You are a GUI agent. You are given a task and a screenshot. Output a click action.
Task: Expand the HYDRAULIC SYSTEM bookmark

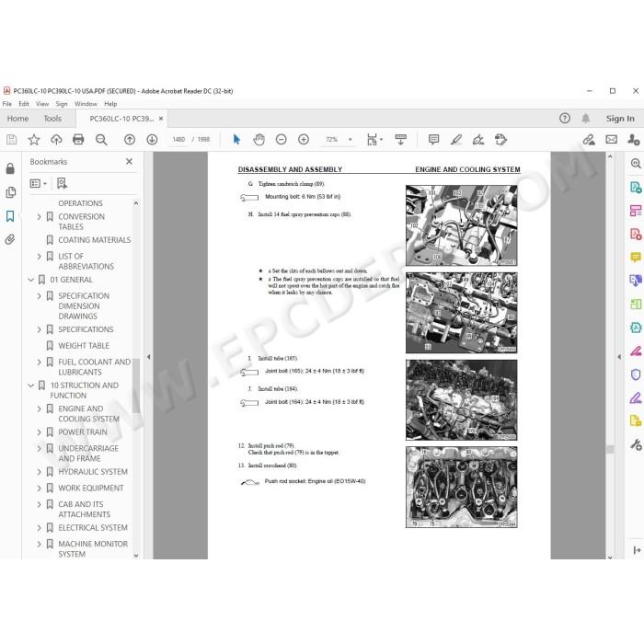[x=39, y=472]
